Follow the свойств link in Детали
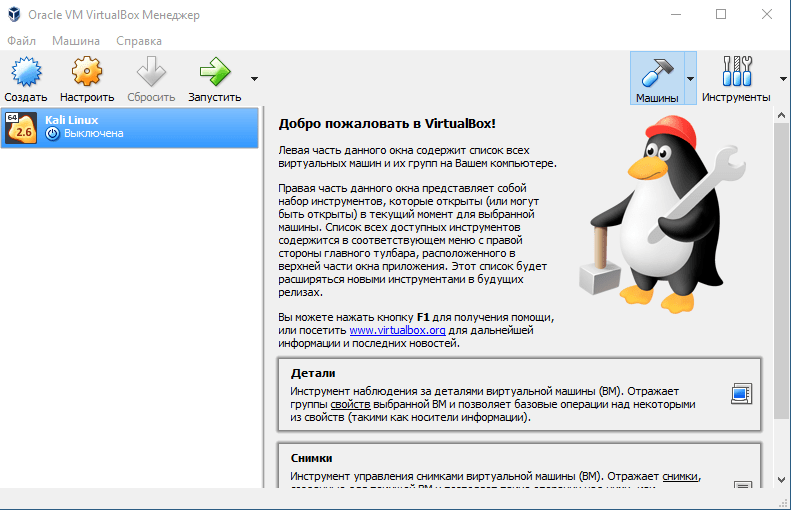The image size is (791, 510). (350, 405)
